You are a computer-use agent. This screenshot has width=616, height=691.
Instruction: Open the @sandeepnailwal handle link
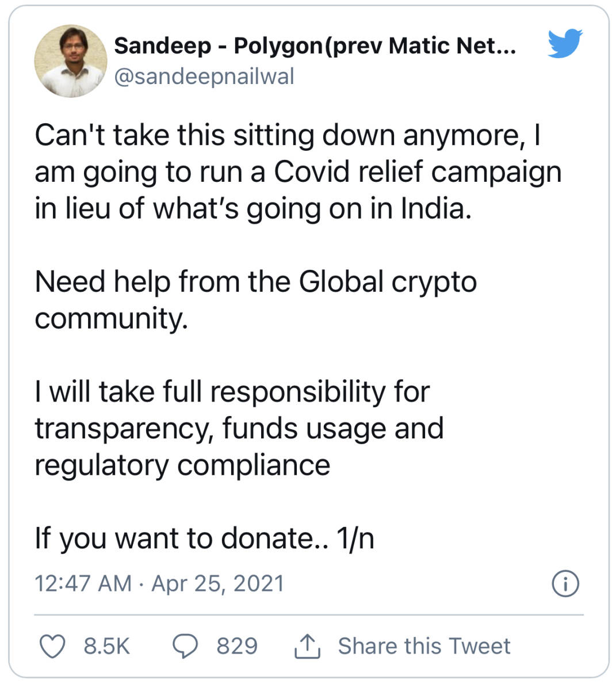click(204, 77)
